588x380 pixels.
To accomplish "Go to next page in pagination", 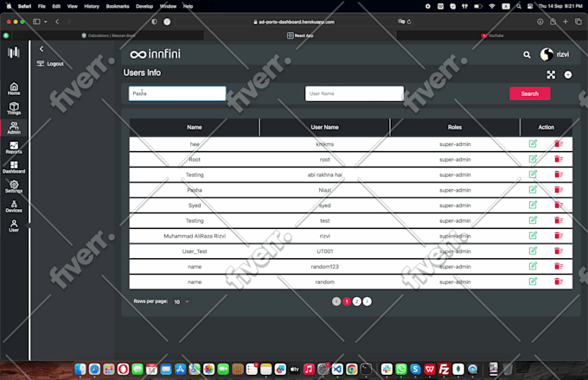I will [367, 301].
